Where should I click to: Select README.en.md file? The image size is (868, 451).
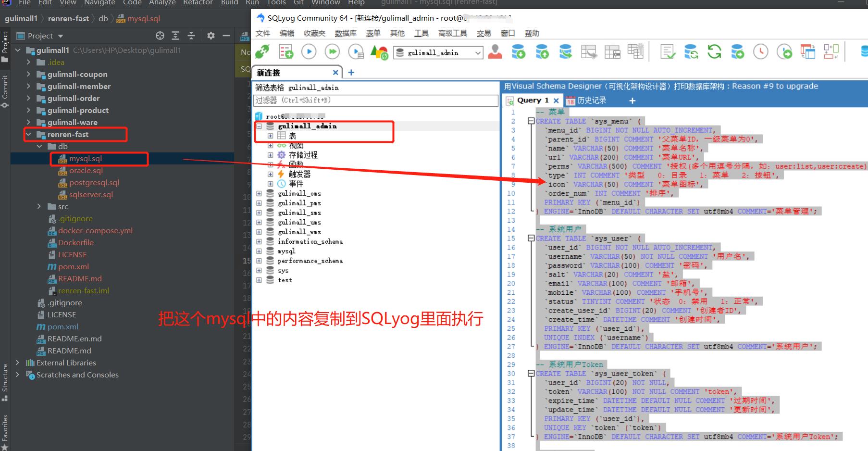pyautogui.click(x=74, y=338)
